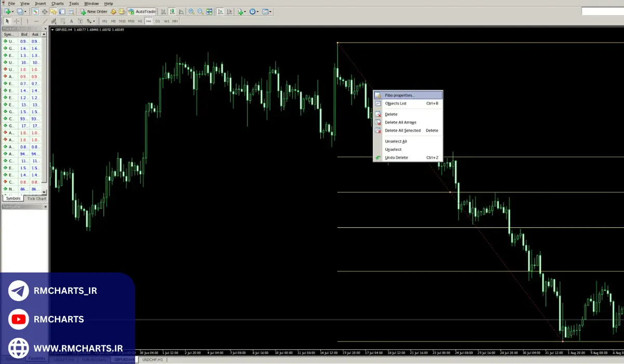Open the profiles dropdown arrow

(x=25, y=11)
